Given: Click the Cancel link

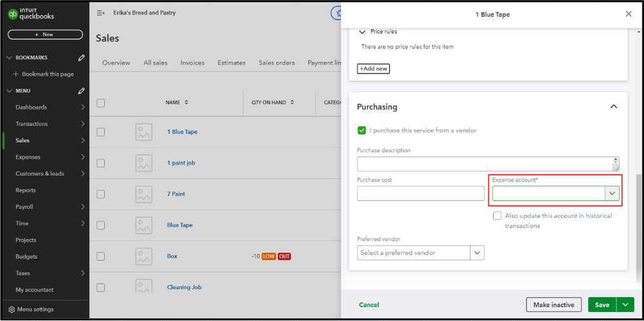Looking at the screenshot, I should [369, 305].
